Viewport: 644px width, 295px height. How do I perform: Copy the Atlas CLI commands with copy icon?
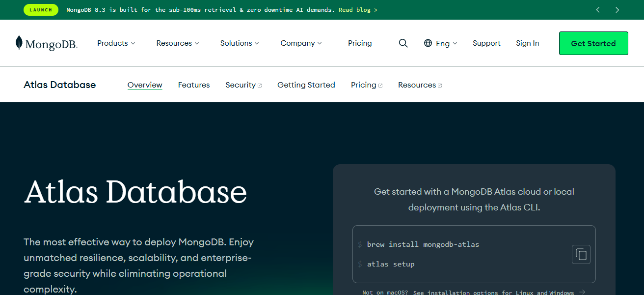(x=581, y=254)
